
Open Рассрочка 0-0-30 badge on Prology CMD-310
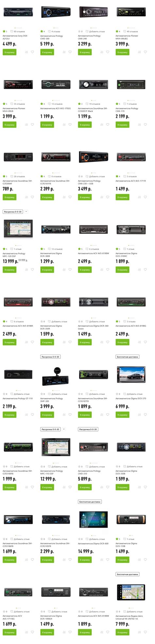point(88,429)
